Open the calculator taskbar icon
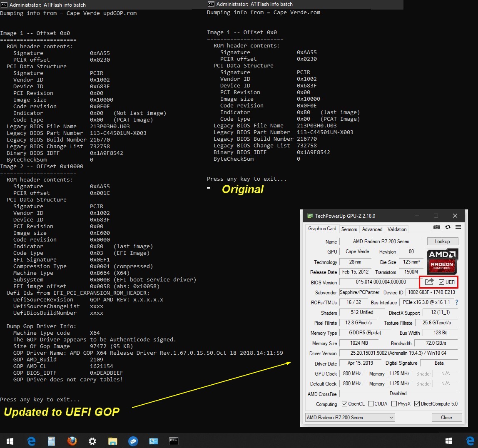 (52, 441)
